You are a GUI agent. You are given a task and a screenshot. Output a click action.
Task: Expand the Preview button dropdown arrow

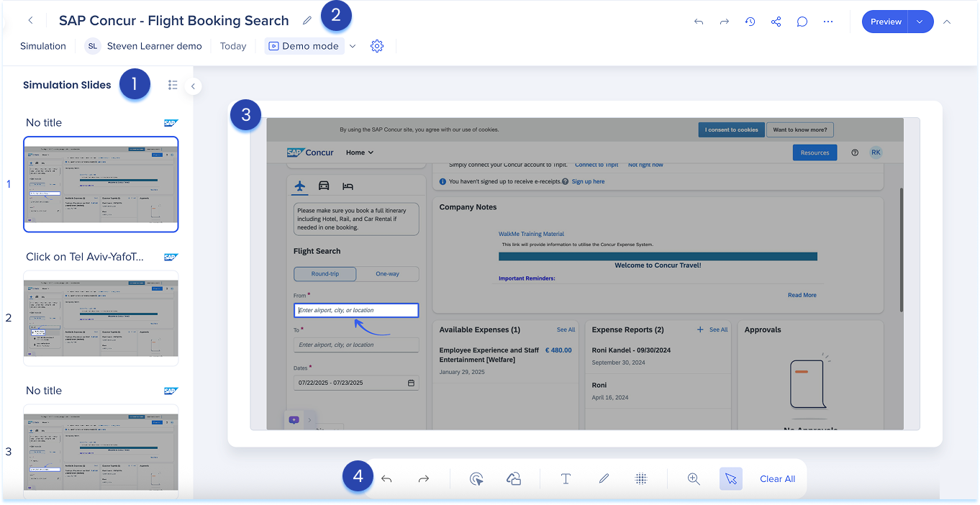pos(920,22)
